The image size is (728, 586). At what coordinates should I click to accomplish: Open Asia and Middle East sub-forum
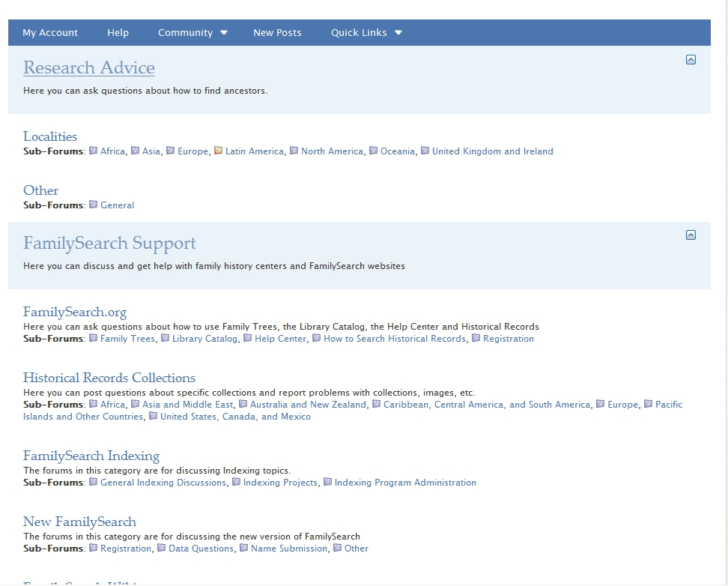[187, 405]
